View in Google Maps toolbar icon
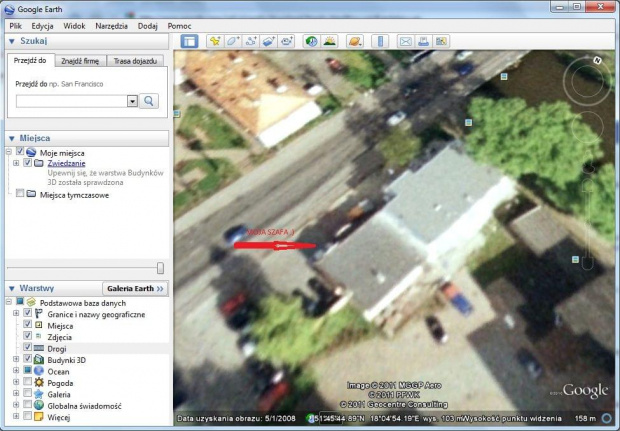 click(x=441, y=41)
